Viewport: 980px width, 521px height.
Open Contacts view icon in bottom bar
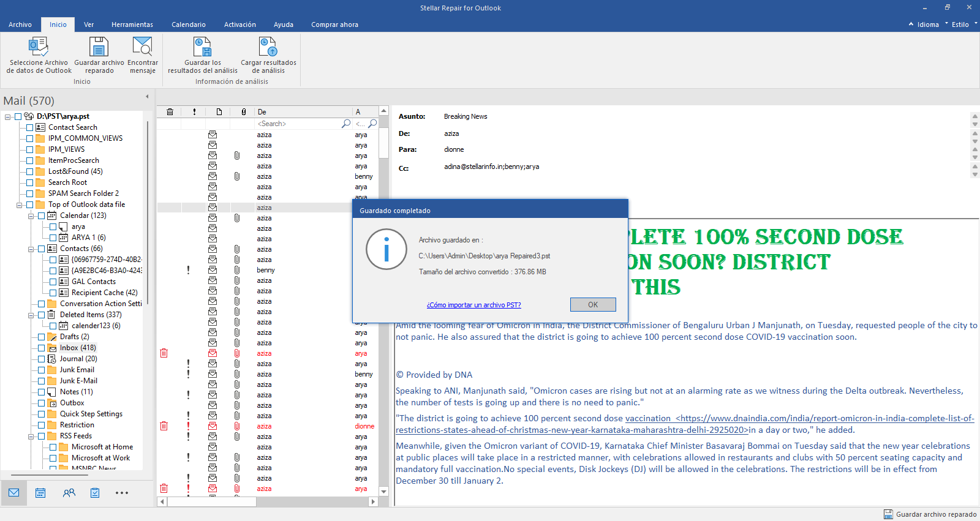(x=69, y=493)
